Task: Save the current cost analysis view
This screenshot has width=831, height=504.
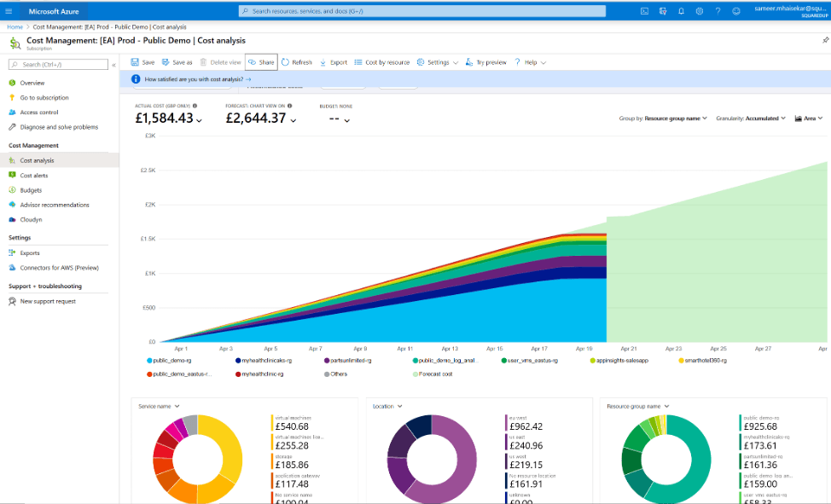Action: pos(142,62)
